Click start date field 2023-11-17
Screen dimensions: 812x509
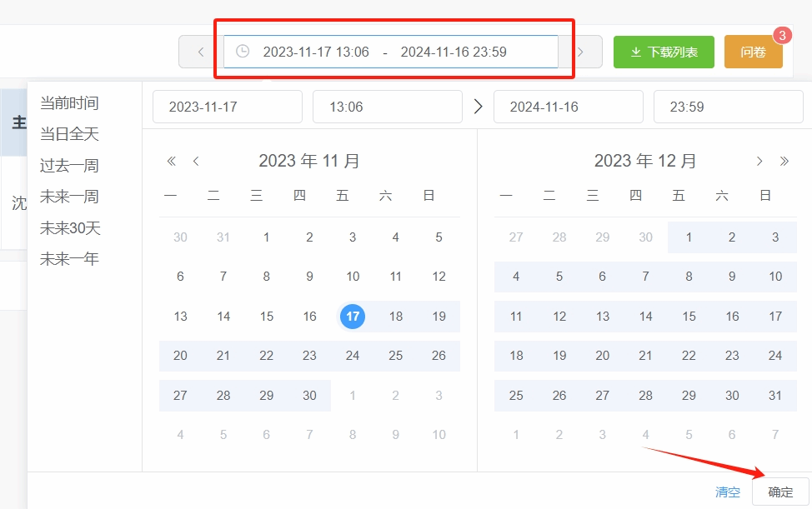click(228, 107)
